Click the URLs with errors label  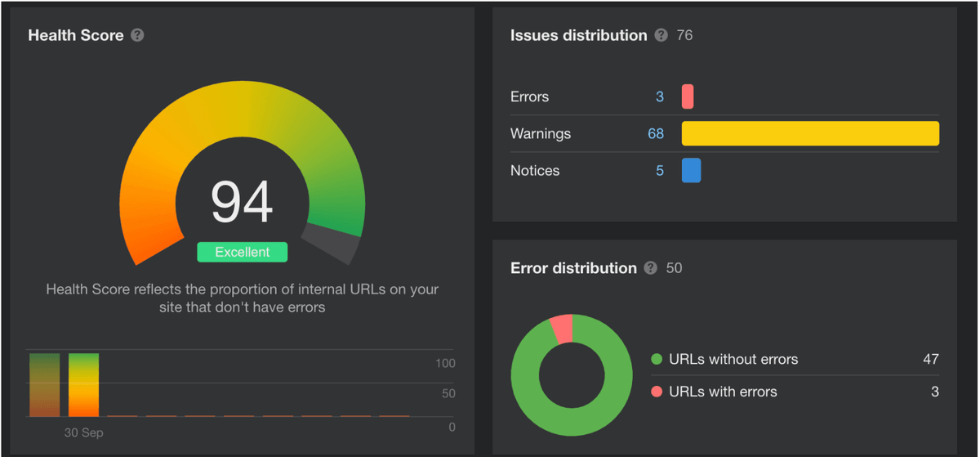[x=723, y=392]
